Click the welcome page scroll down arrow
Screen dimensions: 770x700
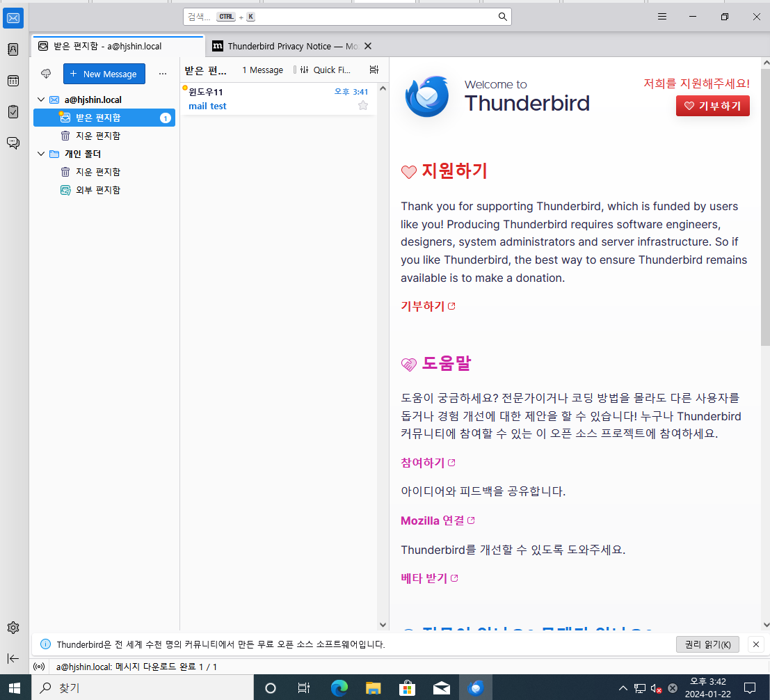point(766,626)
